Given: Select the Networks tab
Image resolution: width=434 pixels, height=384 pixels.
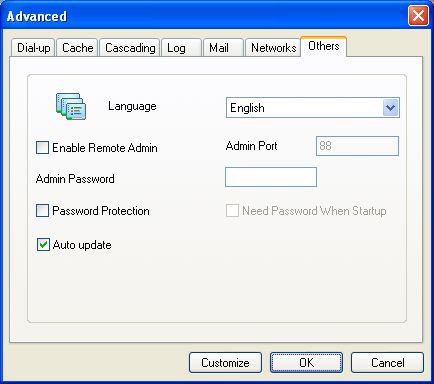Looking at the screenshot, I should [x=273, y=48].
